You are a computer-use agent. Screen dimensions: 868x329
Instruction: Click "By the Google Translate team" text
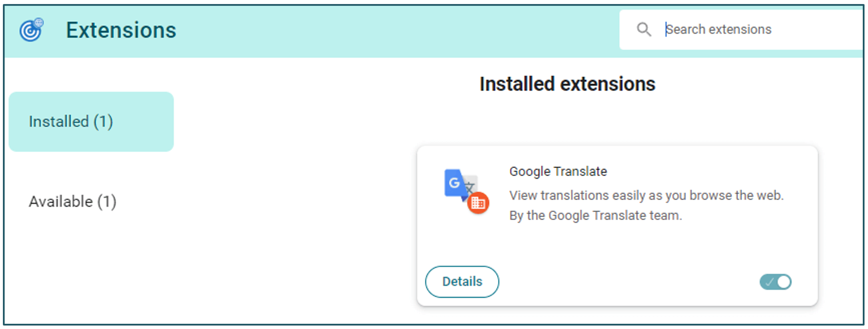click(x=595, y=216)
